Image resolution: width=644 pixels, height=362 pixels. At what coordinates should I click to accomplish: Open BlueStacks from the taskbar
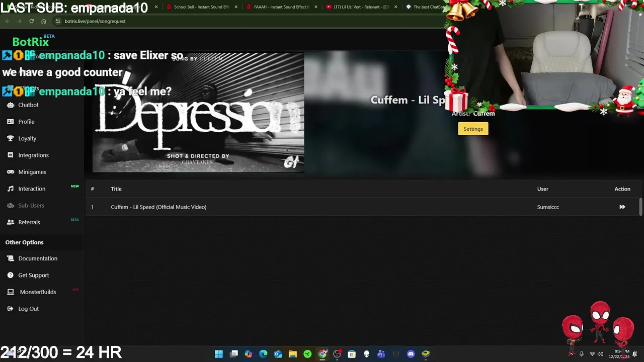coord(426,354)
